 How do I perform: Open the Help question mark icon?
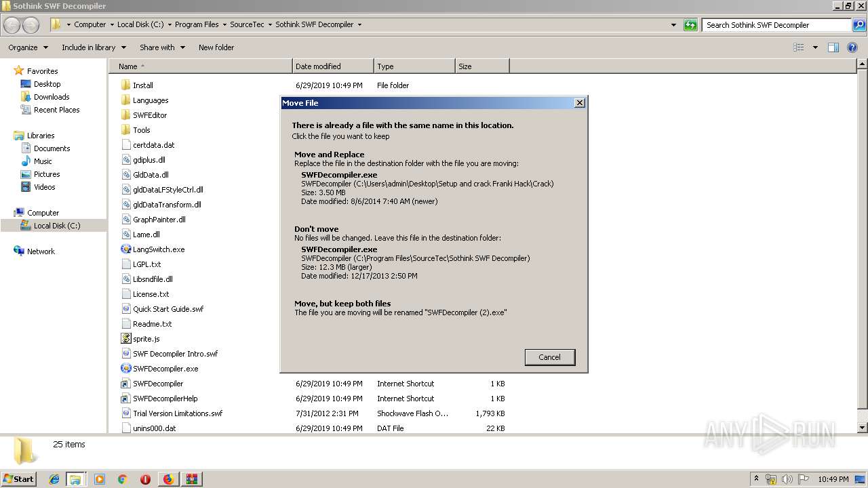point(852,47)
